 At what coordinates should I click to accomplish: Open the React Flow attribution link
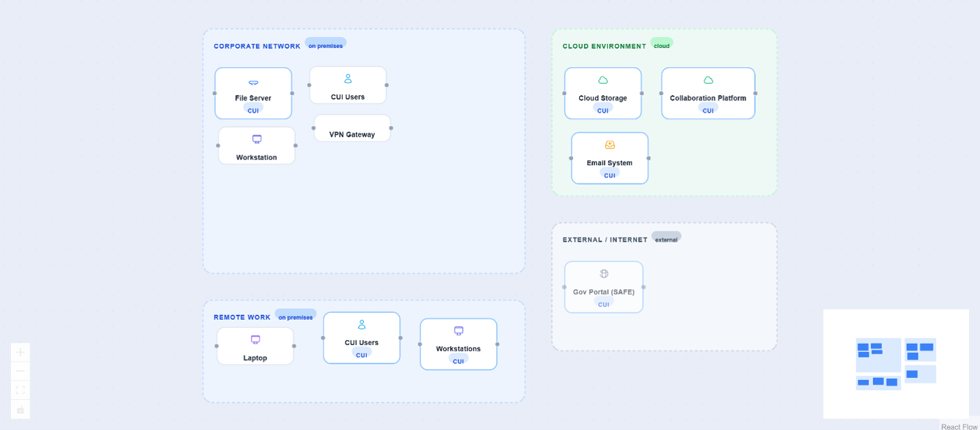pyautogui.click(x=959, y=427)
